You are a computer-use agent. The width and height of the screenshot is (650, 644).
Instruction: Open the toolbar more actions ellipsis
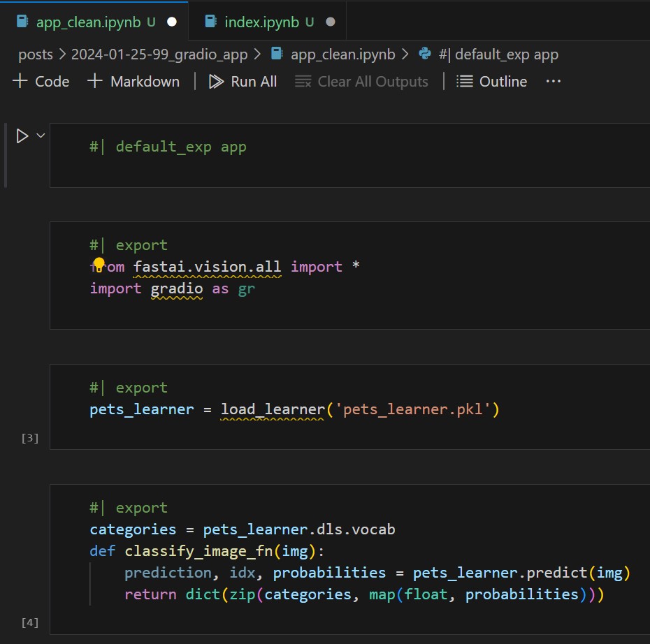(x=554, y=81)
